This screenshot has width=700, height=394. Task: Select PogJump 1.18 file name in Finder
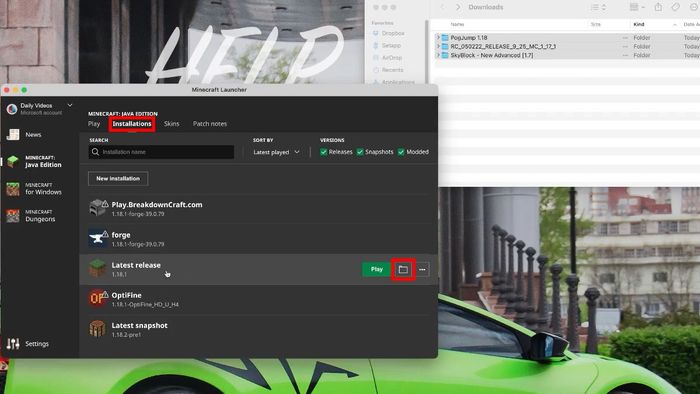[469, 38]
